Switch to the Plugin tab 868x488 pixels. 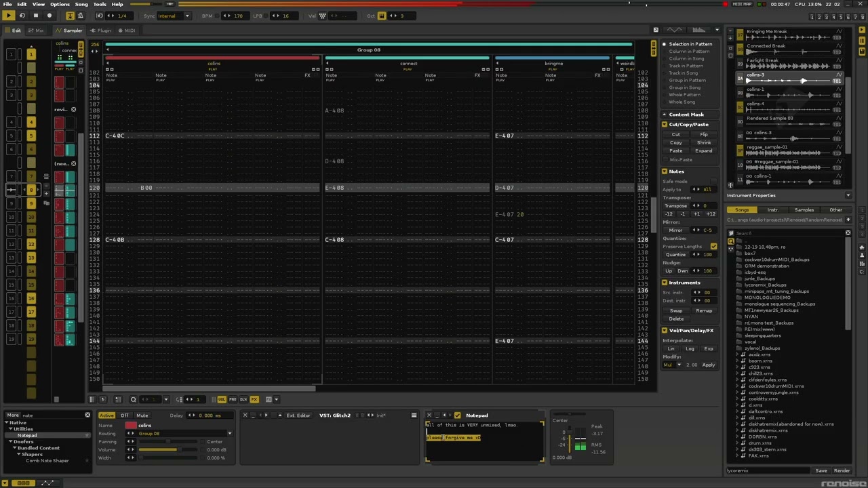[x=100, y=30]
